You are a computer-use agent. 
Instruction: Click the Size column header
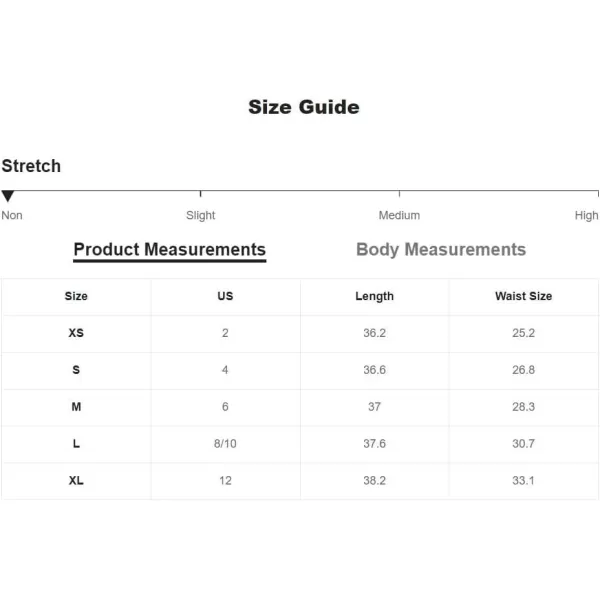coord(76,296)
